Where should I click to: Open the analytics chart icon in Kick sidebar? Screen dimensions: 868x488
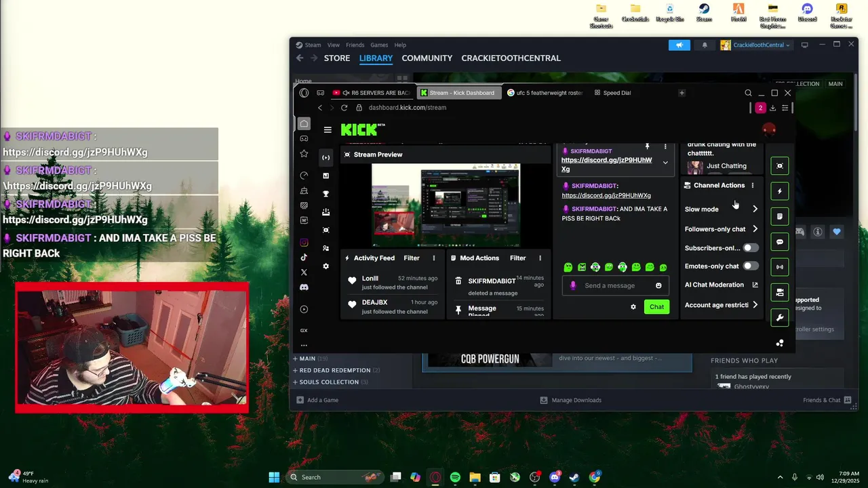326,176
